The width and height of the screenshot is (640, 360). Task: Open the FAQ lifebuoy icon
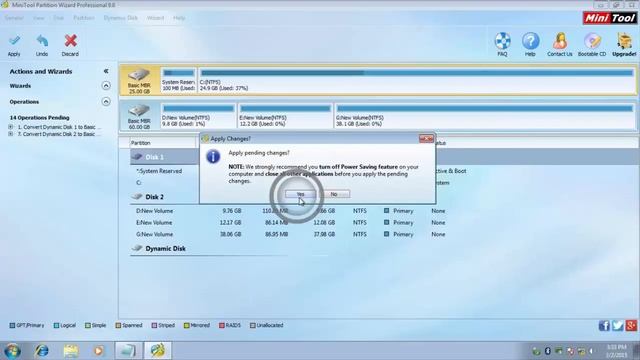[502, 41]
